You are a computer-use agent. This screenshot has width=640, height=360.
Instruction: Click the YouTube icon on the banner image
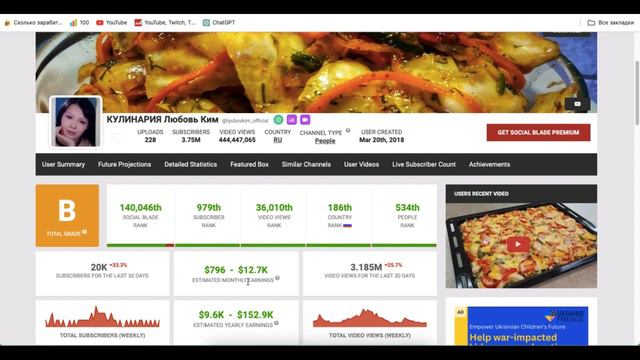[x=577, y=104]
